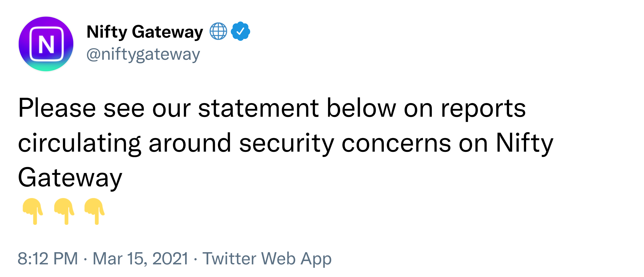Screen dimensions: 644x277
Task: Click the third pointing-down hand emoji
Action: [x=95, y=211]
